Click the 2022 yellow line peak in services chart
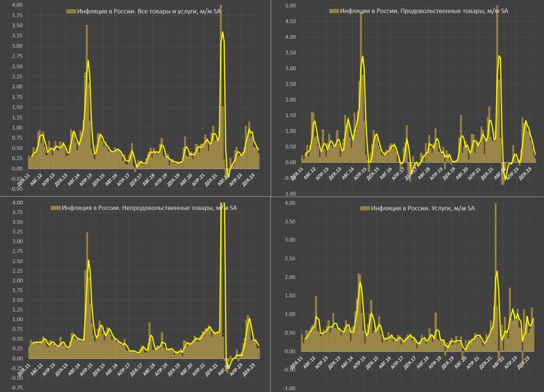This screenshot has width=544, height=392. pyautogui.click(x=497, y=271)
